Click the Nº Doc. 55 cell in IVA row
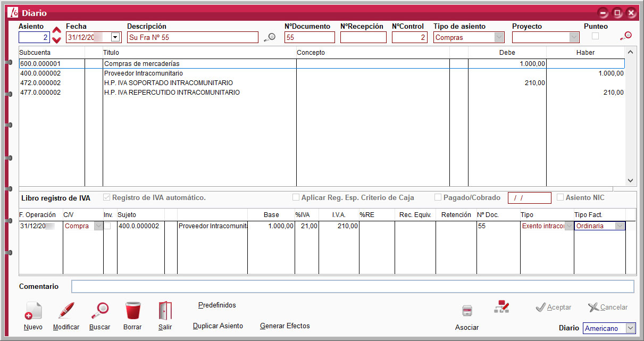This screenshot has height=341, width=644. click(498, 226)
